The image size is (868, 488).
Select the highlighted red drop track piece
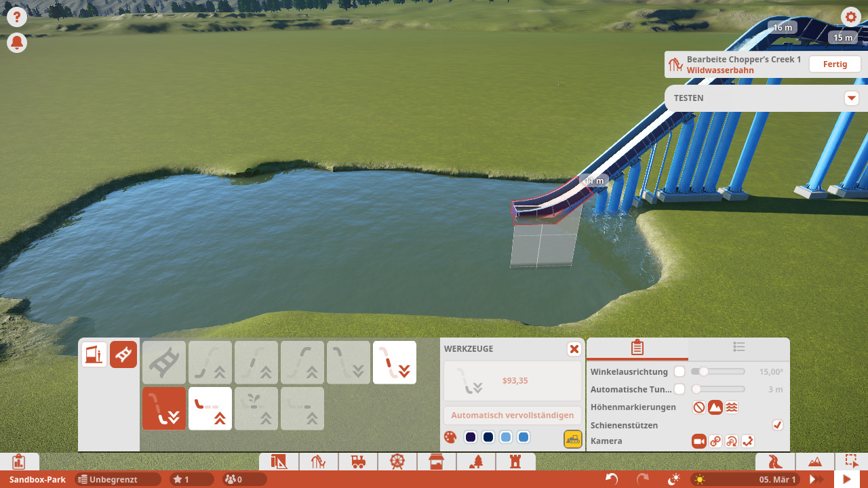pyautogui.click(x=164, y=409)
